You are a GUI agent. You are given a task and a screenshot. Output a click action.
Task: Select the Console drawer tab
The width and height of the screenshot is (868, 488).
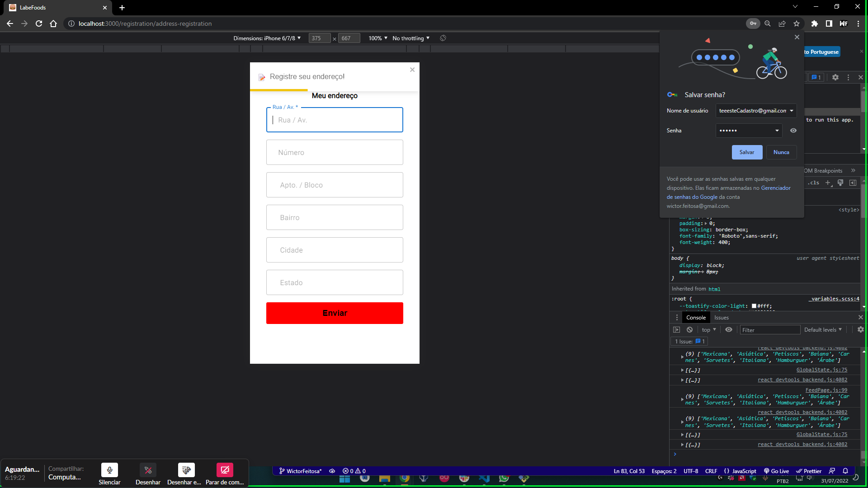(x=696, y=318)
